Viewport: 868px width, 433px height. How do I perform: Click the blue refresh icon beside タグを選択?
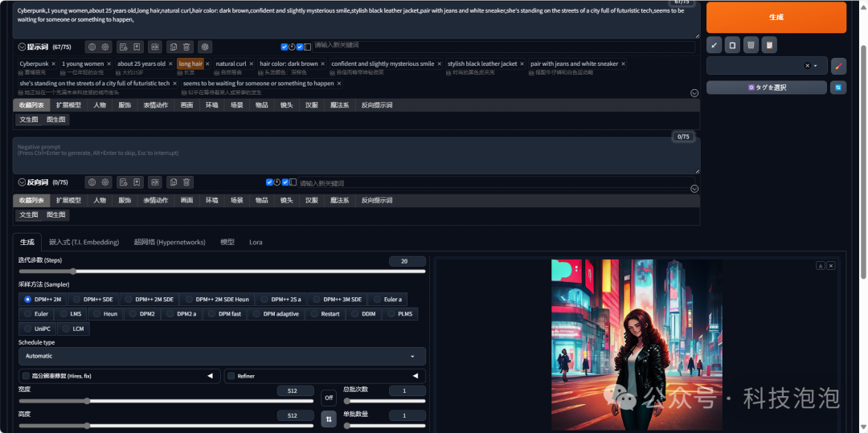pos(838,88)
